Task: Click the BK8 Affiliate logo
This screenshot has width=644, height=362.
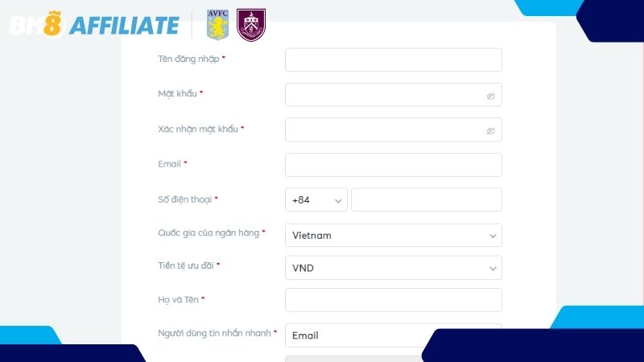Action: coord(93,25)
